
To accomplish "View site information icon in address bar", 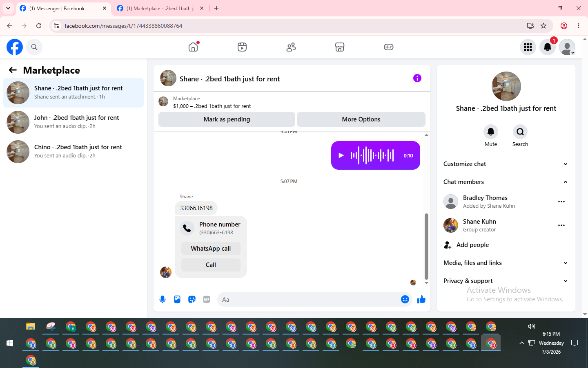I will pyautogui.click(x=56, y=26).
